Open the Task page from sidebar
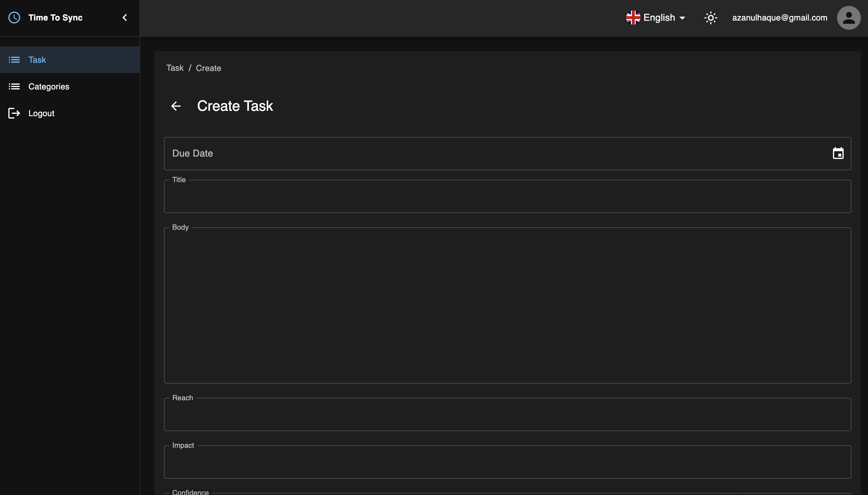868x495 pixels. 37,59
